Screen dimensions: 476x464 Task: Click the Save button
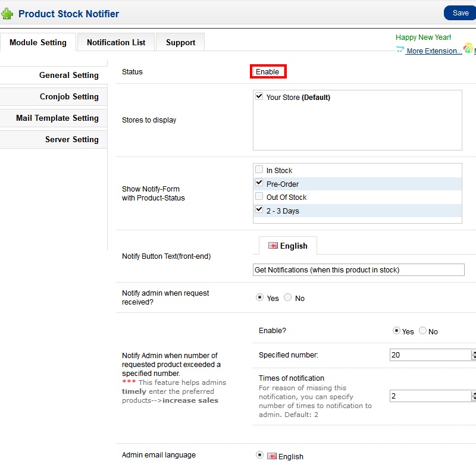[460, 13]
